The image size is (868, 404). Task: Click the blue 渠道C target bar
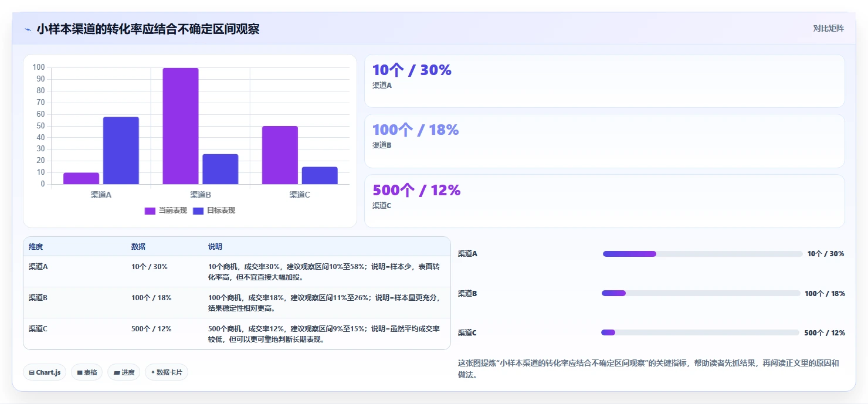point(320,175)
